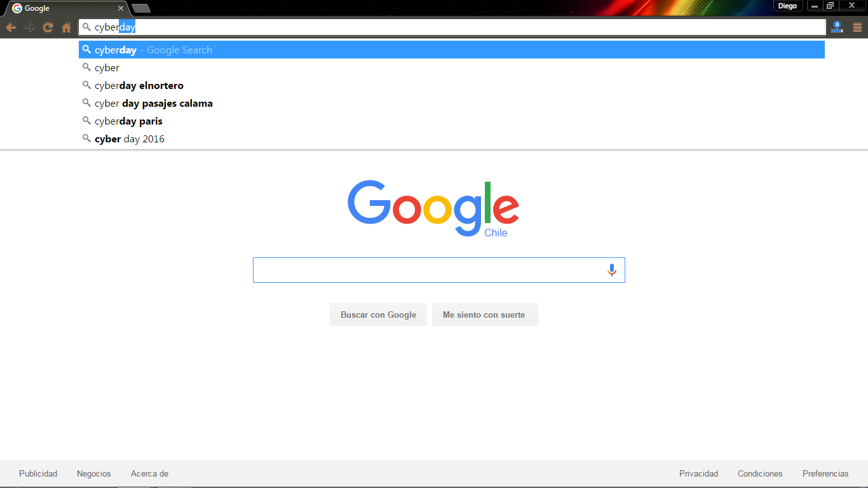Pick the 'cyber' suggestion

[452, 67]
